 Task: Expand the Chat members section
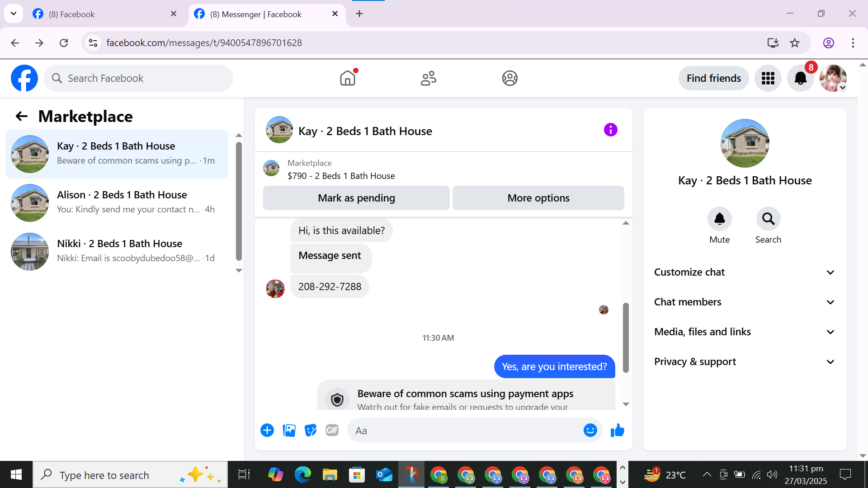point(745,302)
